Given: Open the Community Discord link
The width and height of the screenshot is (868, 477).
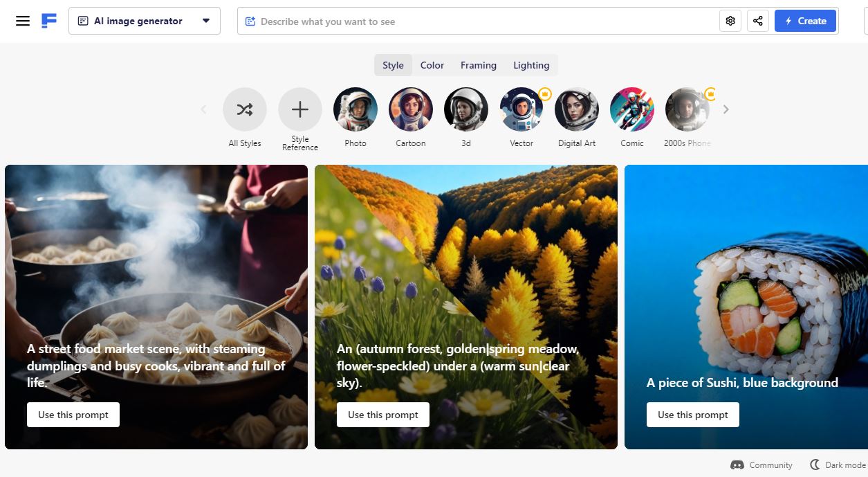Looking at the screenshot, I should click(761, 465).
